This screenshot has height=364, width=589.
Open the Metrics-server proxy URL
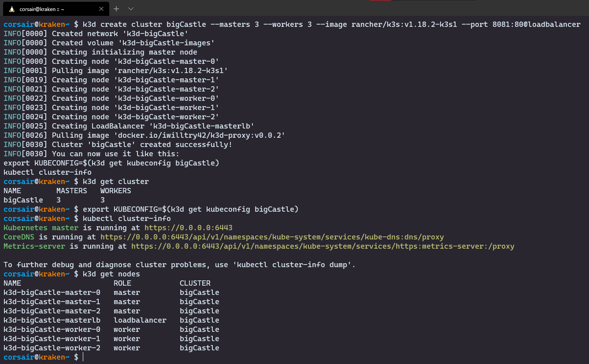[322, 246]
